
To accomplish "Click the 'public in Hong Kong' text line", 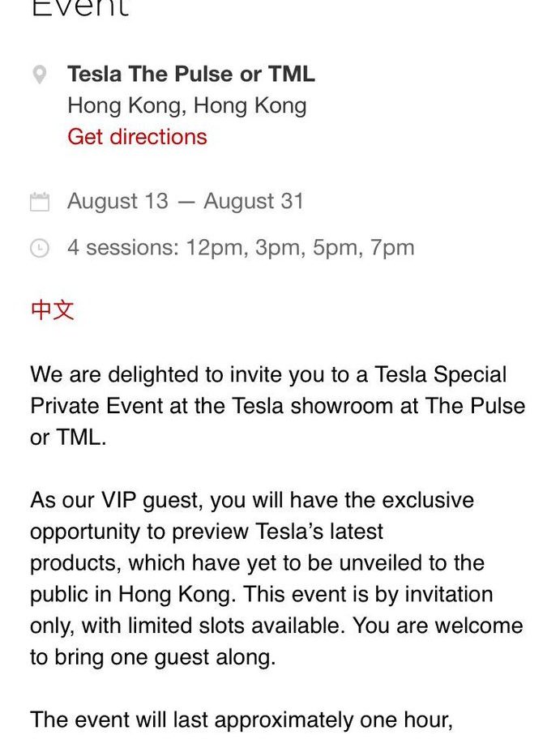I will pyautogui.click(x=261, y=594).
